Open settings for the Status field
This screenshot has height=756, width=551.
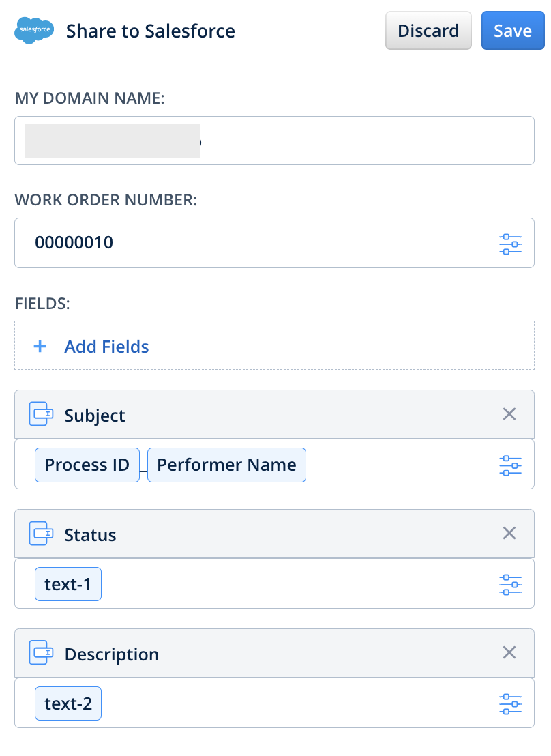click(511, 583)
